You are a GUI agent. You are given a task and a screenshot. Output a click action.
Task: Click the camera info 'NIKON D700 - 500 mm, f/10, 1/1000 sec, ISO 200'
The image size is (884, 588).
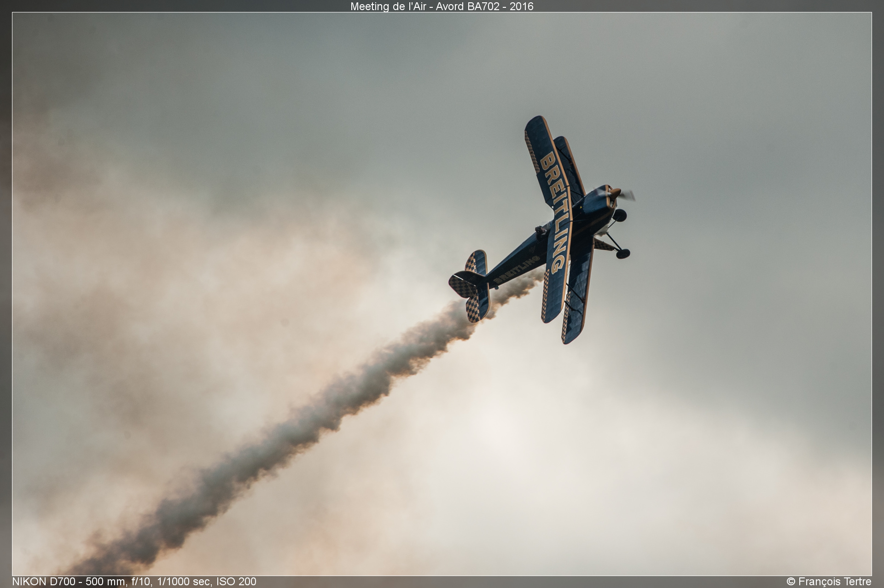coord(134,582)
